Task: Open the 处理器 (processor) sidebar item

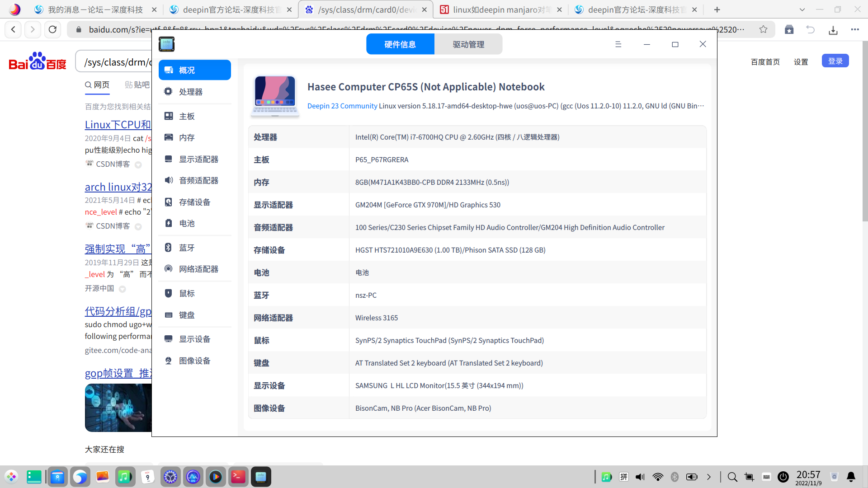Action: [x=190, y=92]
